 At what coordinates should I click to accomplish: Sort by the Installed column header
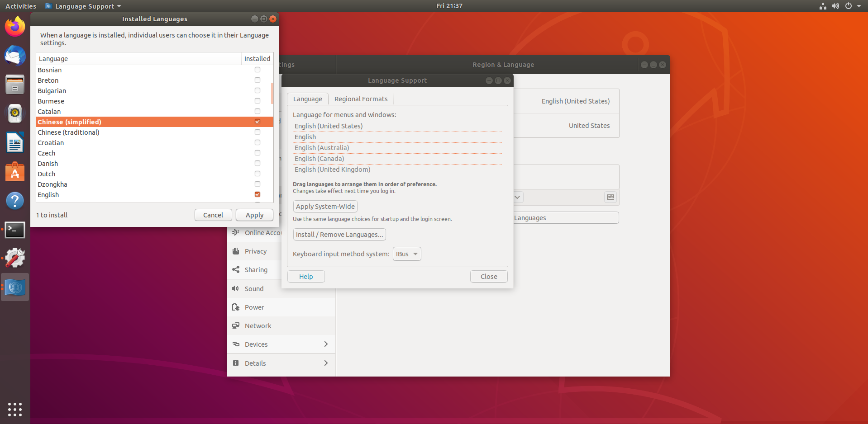258,59
